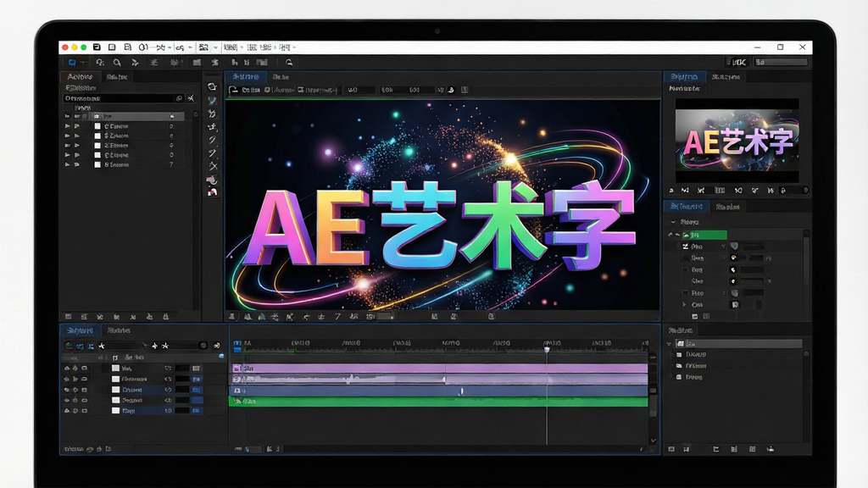Switch to second tab of timeline panel
The image size is (868, 488).
coord(119,330)
